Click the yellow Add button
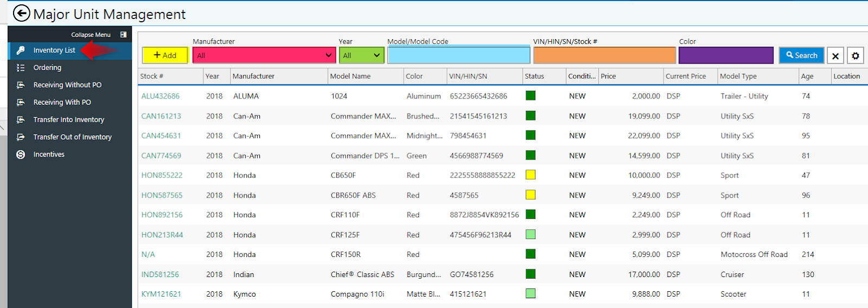Viewport: 868px width, 308px height. point(165,55)
